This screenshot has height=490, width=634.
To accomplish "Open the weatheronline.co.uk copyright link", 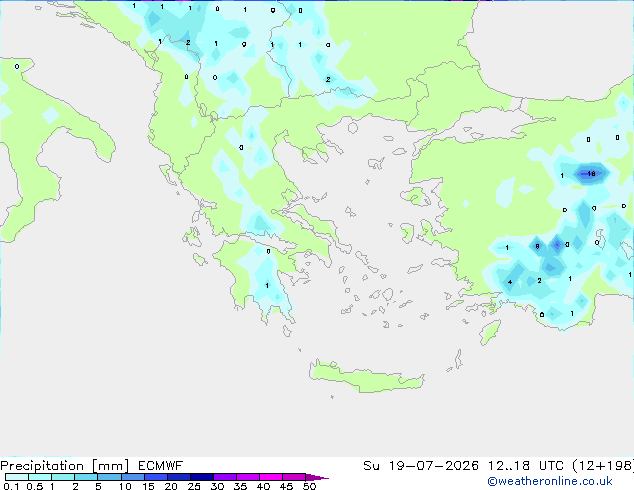I will click(550, 481).
